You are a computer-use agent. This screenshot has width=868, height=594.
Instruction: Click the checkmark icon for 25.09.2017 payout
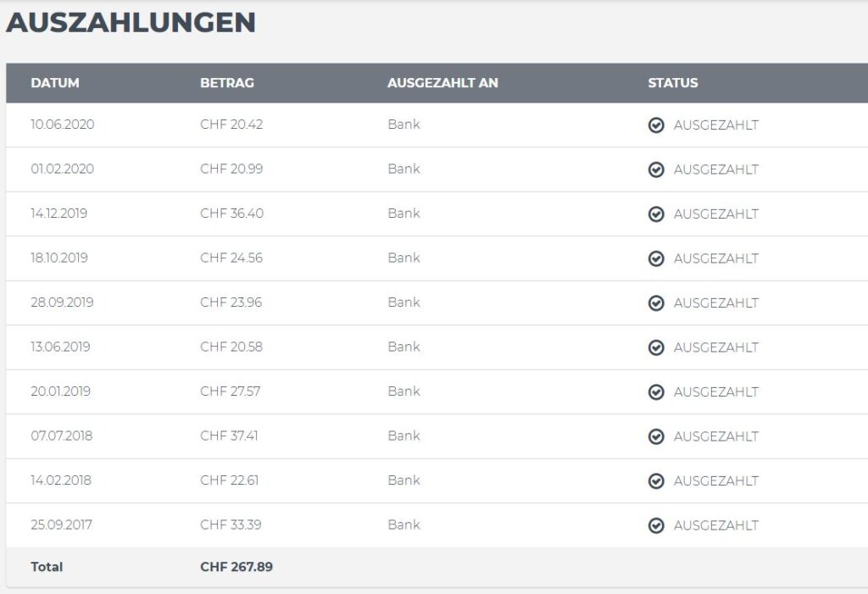tap(656, 525)
